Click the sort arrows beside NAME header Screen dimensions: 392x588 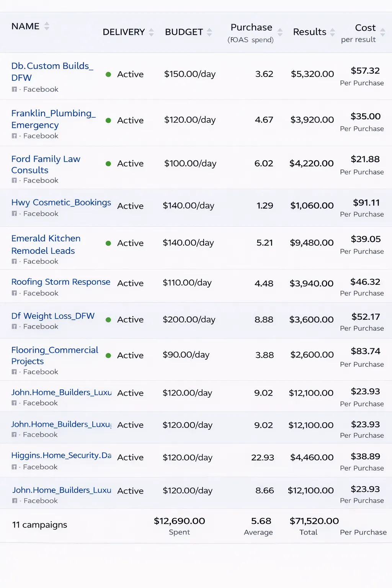(47, 26)
